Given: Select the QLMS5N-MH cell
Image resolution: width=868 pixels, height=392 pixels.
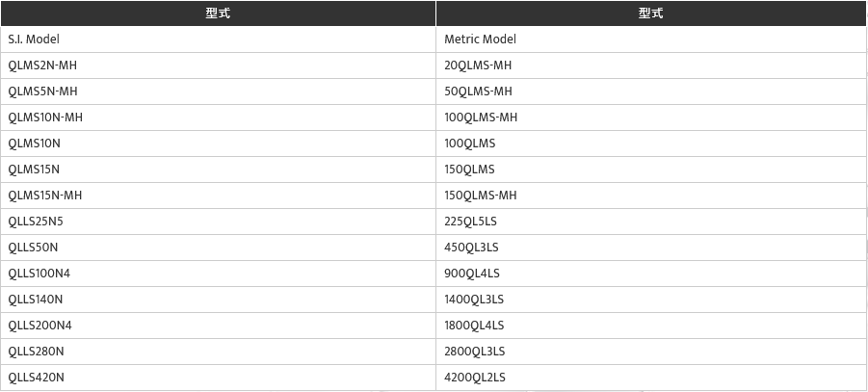Looking at the screenshot, I should pos(42,91).
